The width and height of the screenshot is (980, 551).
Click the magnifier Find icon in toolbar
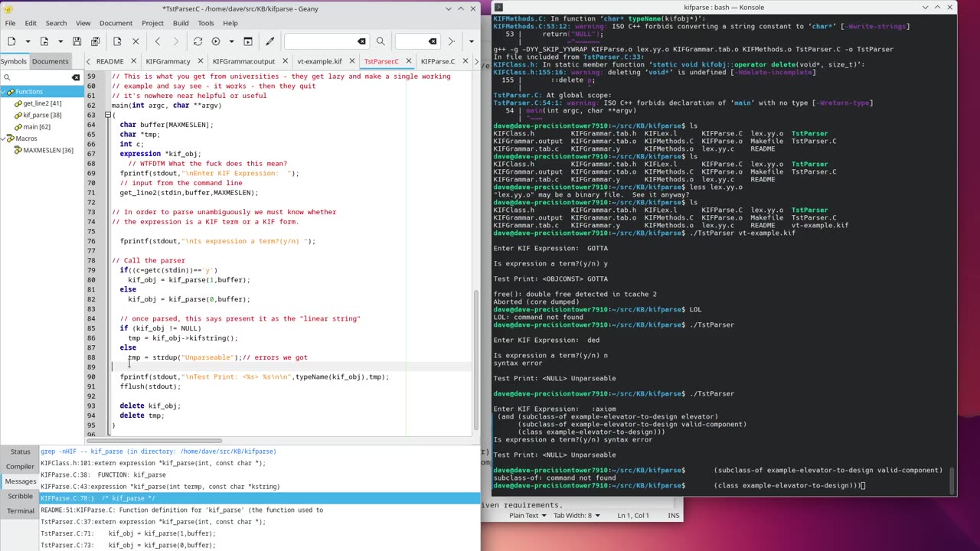(381, 41)
